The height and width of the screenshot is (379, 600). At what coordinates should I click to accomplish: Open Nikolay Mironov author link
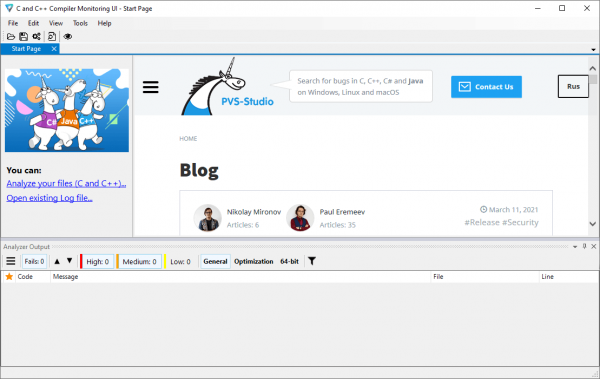tap(254, 212)
